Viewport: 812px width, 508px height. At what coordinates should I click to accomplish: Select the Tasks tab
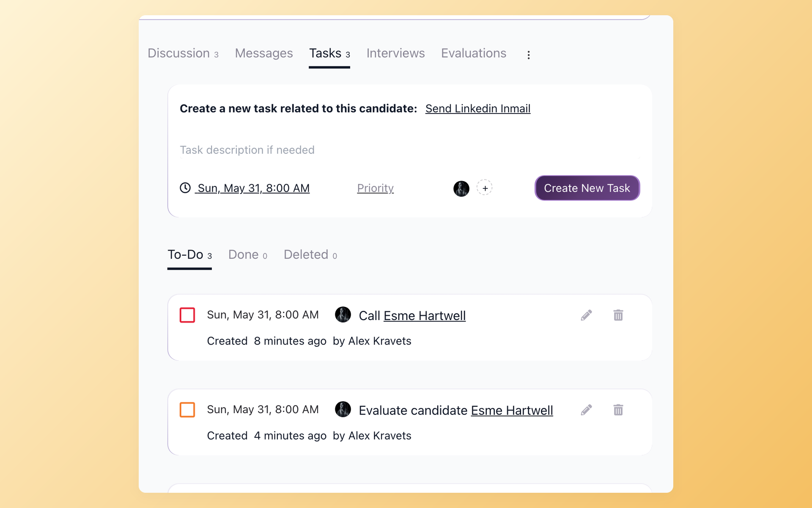pos(329,53)
